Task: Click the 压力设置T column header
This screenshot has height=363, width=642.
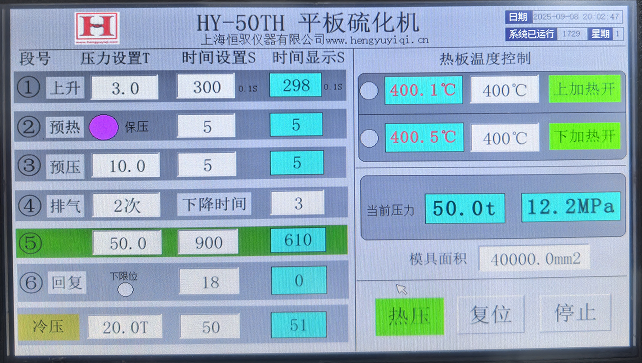Action: [x=115, y=58]
